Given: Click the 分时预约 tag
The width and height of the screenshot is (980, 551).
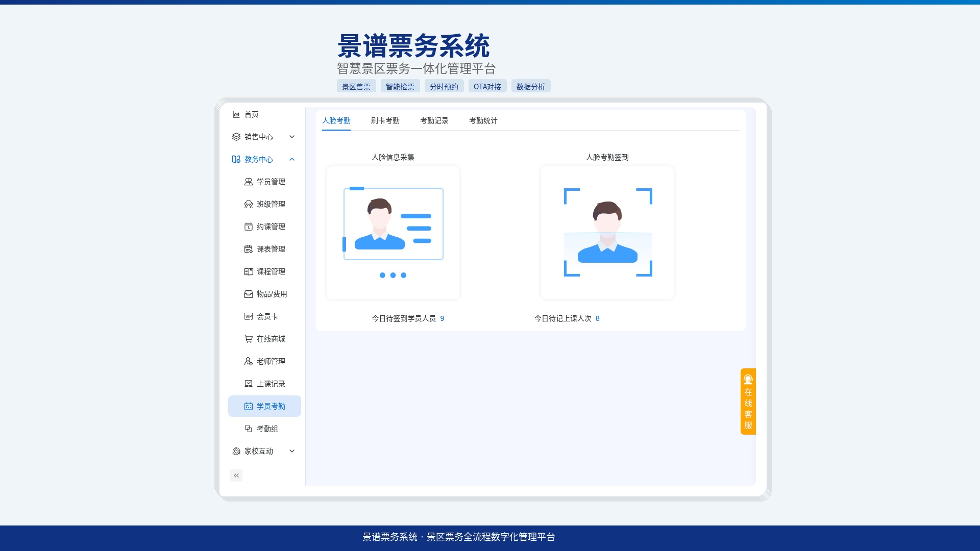Looking at the screenshot, I should 444,86.
